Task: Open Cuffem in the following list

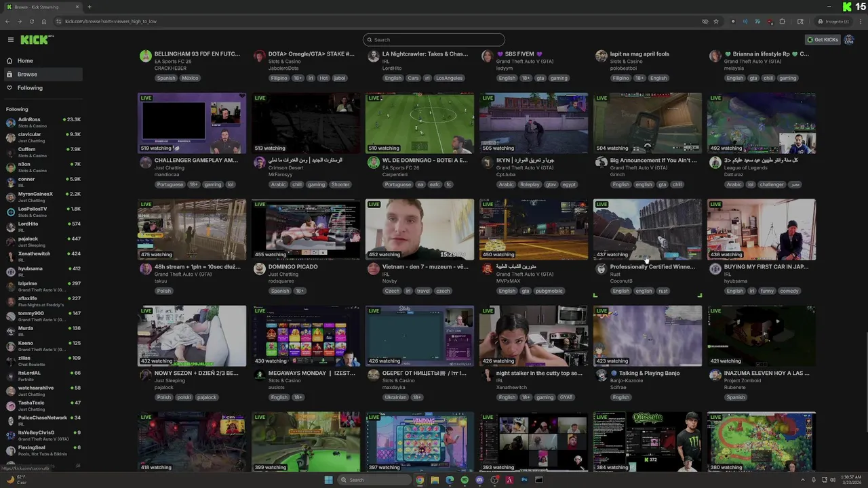Action: pyautogui.click(x=43, y=152)
